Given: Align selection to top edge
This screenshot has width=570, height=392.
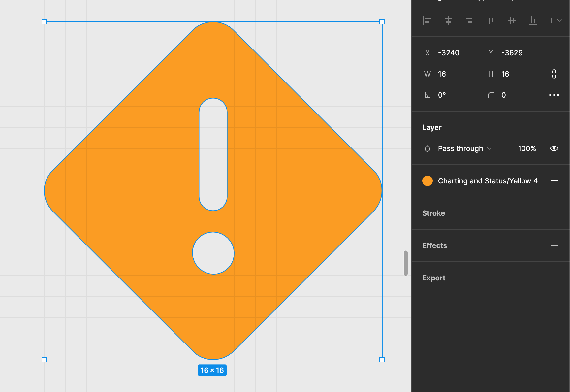Looking at the screenshot, I should click(491, 21).
